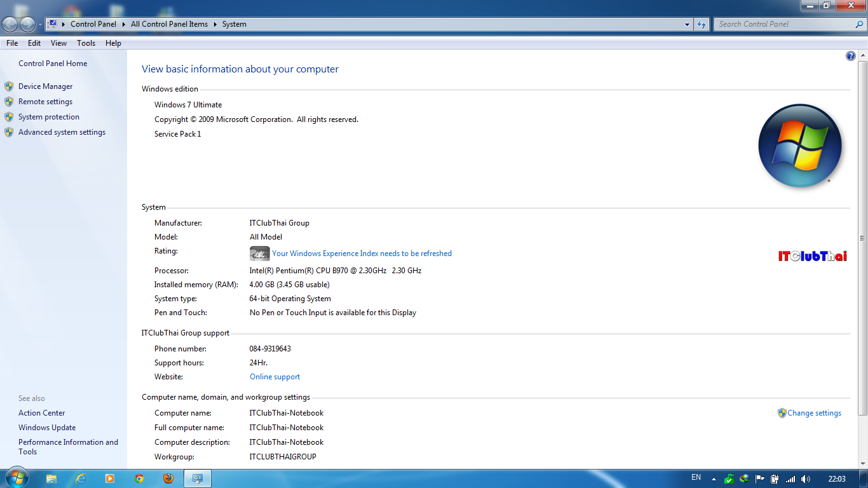Click the green checkmark tray icon
This screenshot has height=488, width=868.
[x=729, y=478]
